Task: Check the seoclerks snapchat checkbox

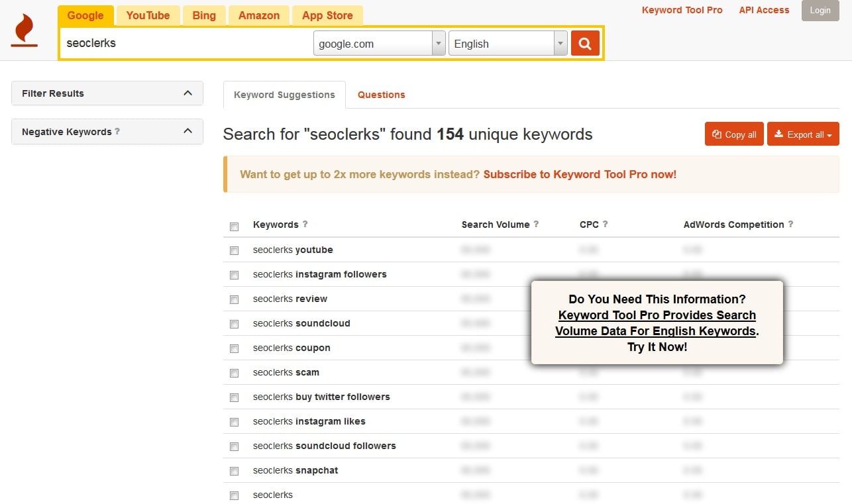Action: pos(234,471)
